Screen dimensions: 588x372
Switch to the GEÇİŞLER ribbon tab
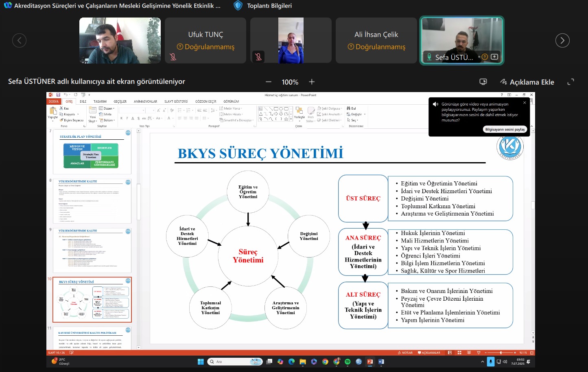point(120,101)
